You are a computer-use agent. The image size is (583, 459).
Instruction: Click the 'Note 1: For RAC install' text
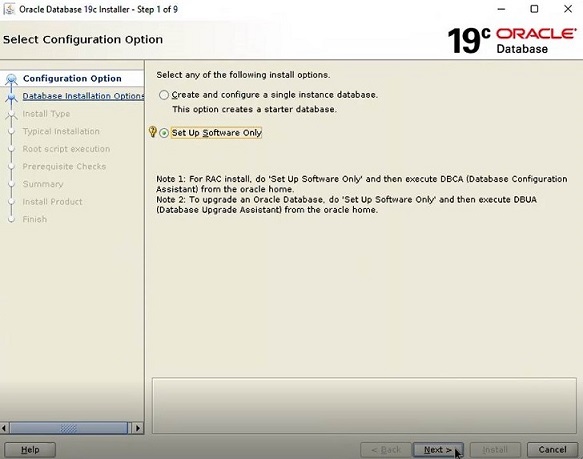click(x=362, y=184)
